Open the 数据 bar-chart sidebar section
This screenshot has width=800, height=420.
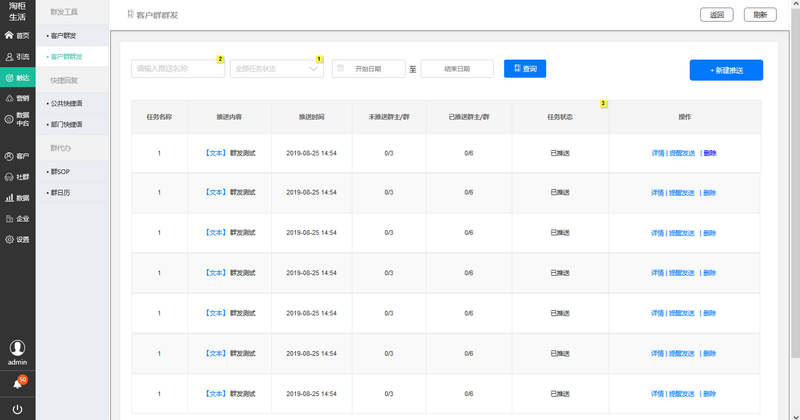point(17,198)
